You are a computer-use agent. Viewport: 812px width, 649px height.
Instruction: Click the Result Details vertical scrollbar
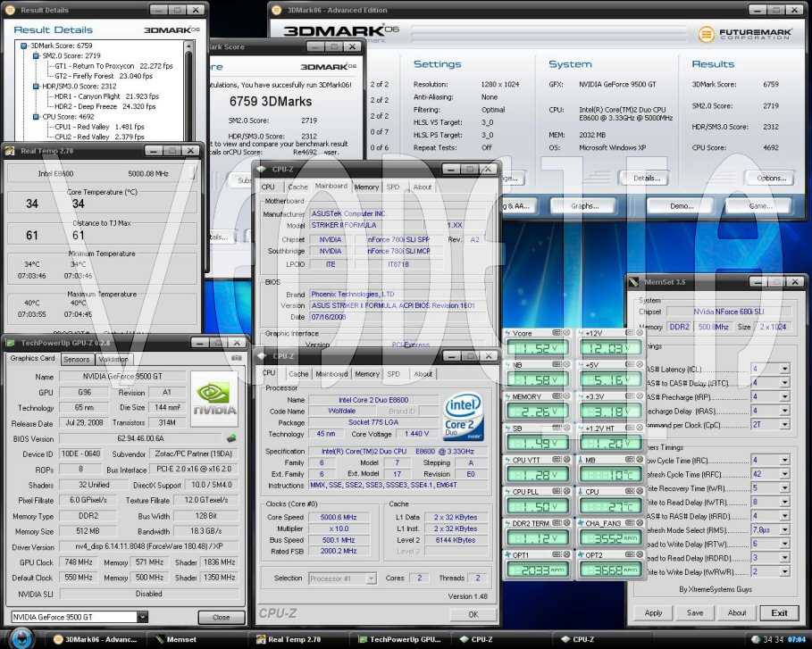pyautogui.click(x=188, y=91)
